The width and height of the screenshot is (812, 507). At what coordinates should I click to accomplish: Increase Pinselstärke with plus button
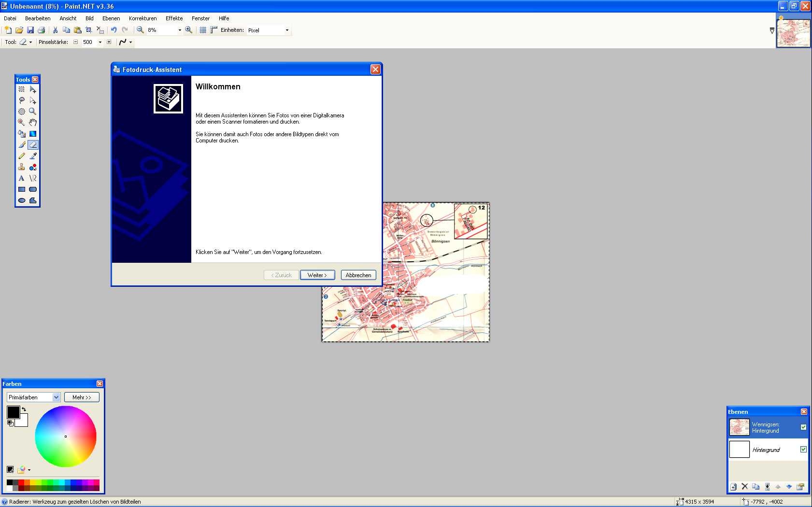point(109,42)
